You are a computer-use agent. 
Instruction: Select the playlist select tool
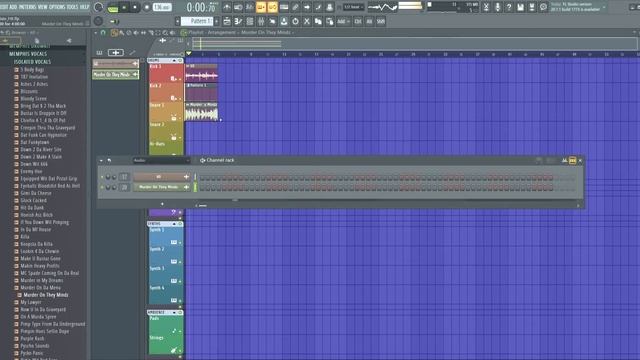click(x=158, y=33)
